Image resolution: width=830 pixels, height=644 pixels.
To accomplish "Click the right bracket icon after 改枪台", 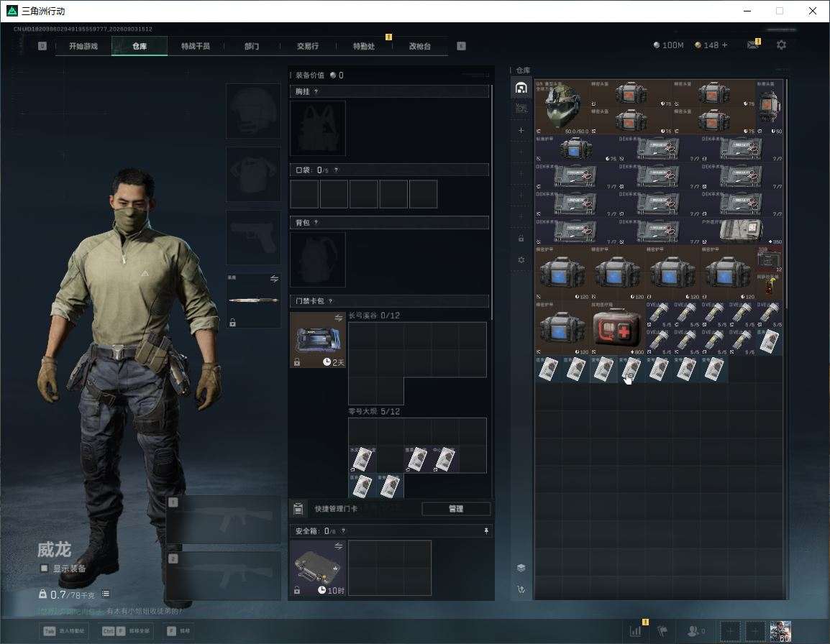I will 462,46.
